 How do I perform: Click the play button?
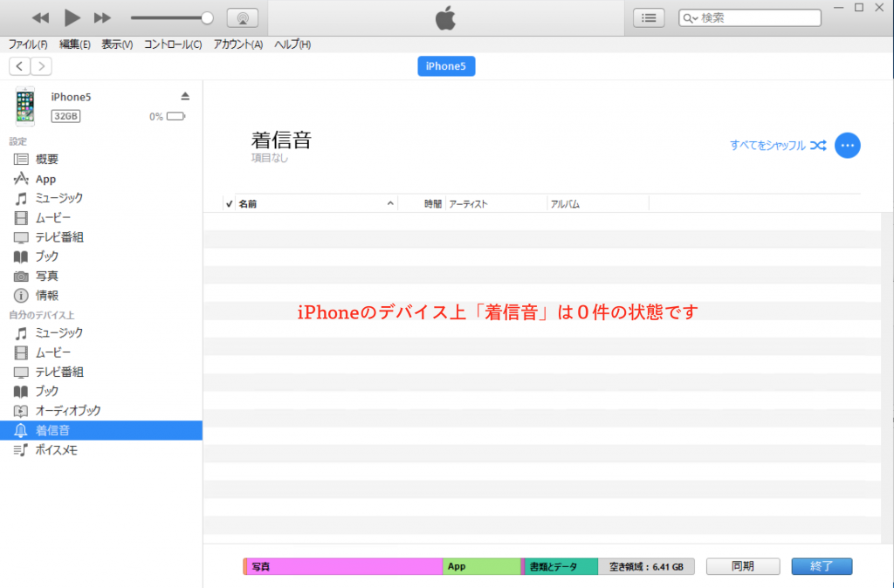point(72,17)
